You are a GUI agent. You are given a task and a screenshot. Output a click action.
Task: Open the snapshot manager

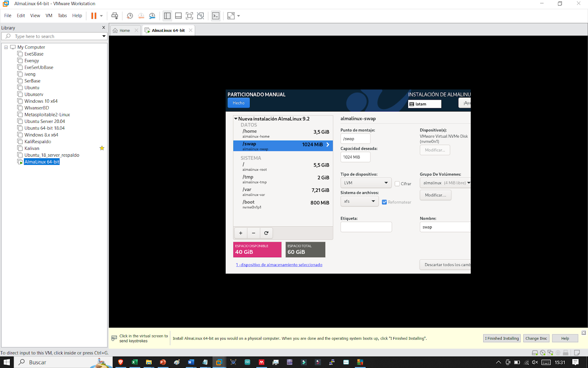coord(152,16)
